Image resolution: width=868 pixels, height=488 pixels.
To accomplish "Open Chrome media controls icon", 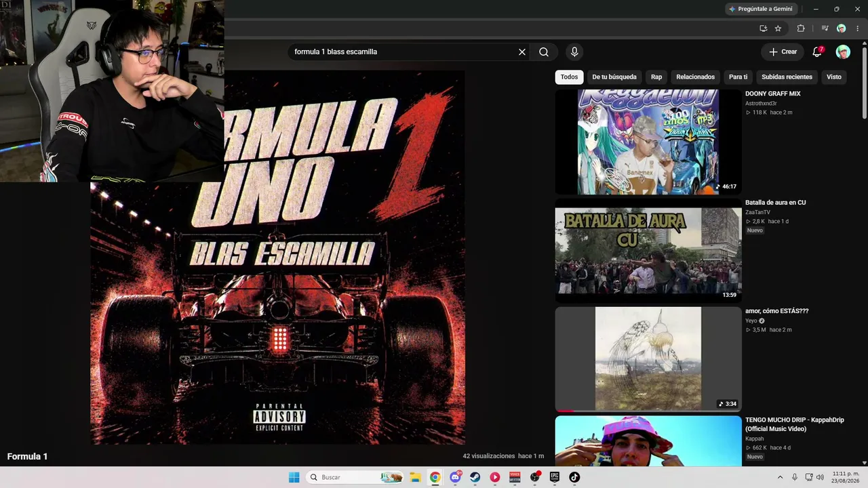I will point(825,28).
